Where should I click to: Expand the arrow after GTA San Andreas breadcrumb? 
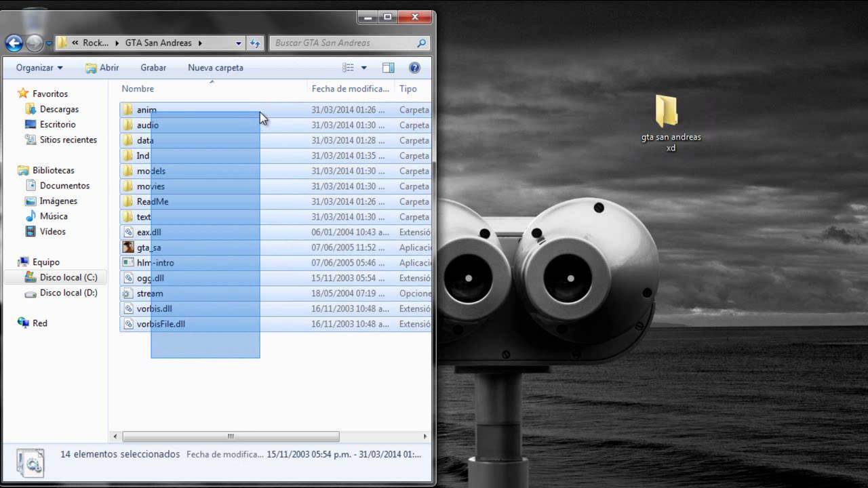pos(200,43)
